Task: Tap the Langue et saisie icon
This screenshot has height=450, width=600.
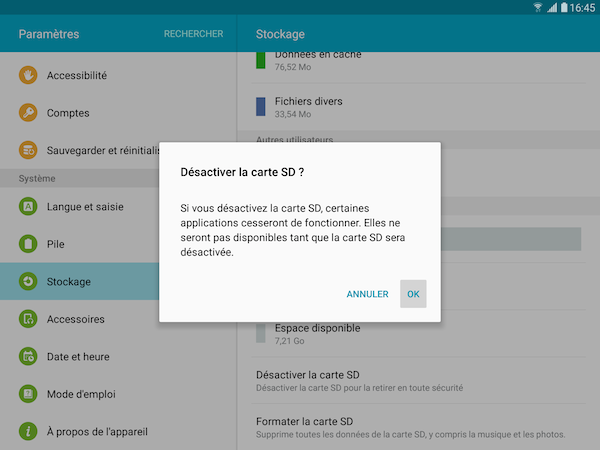Action: coord(28,207)
